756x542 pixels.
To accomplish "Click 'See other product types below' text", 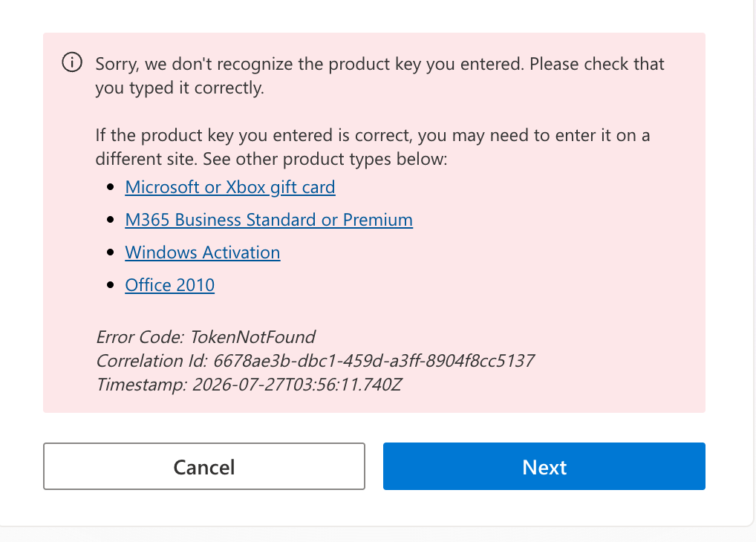I will 325,159.
